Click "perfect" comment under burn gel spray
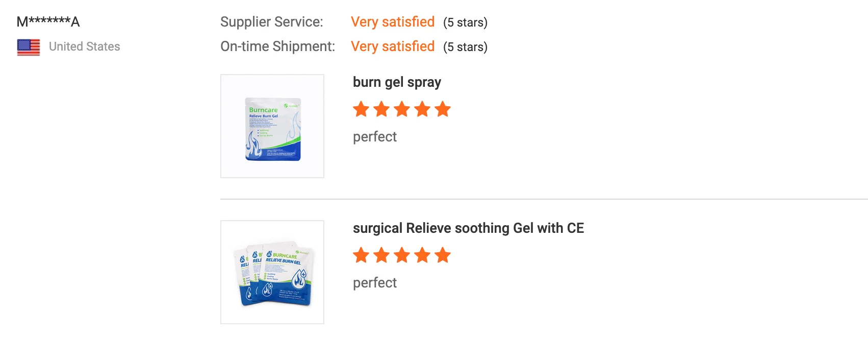 point(375,137)
